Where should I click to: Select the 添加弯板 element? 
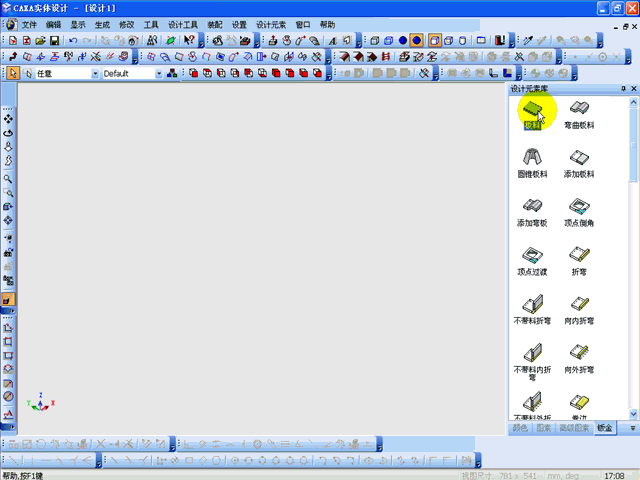532,212
